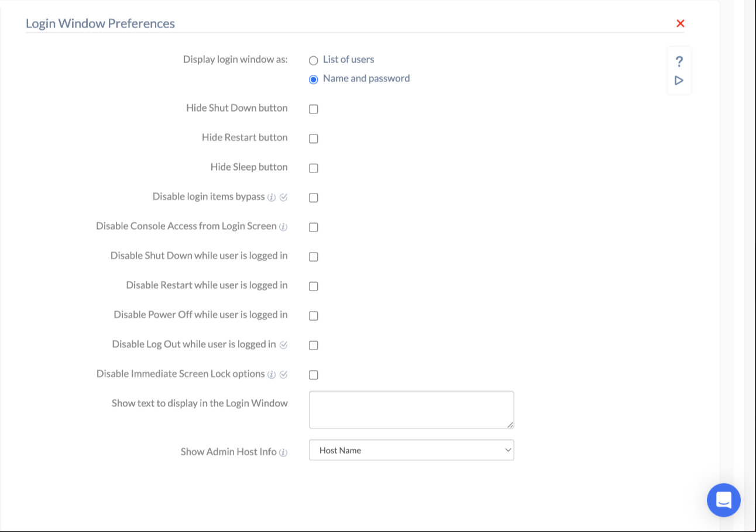Open info icon for Disable Console Access setting
756x532 pixels.
[283, 226]
